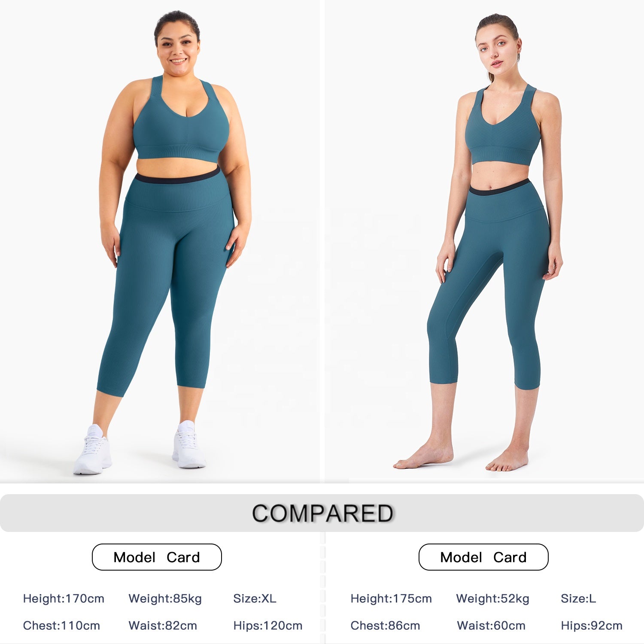This screenshot has width=644, height=644.
Task: Select the Weight:85kg label
Action: [165, 598]
